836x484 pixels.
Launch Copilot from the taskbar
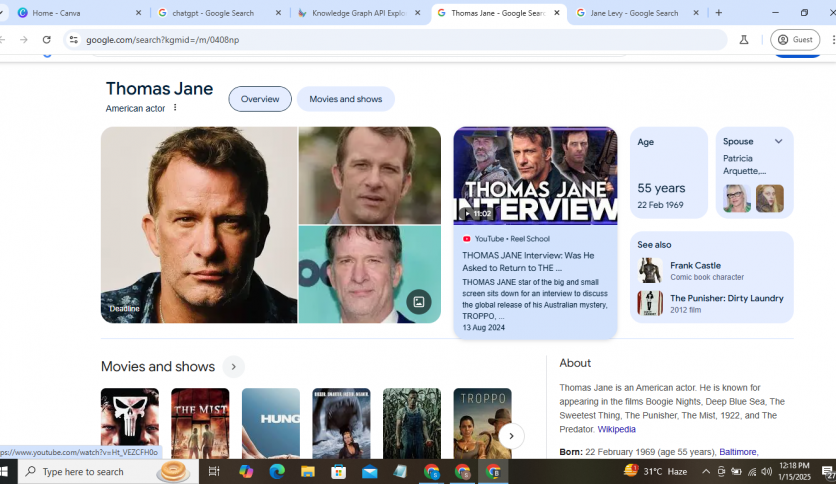click(x=246, y=472)
